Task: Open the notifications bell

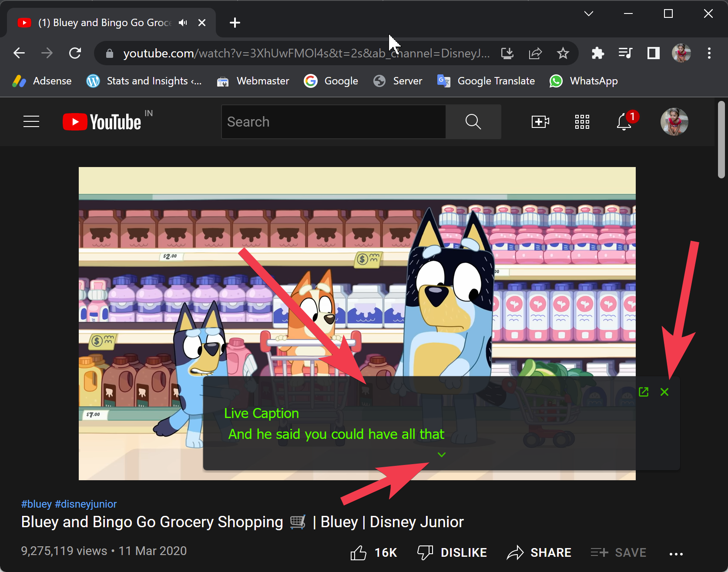Action: [x=624, y=122]
